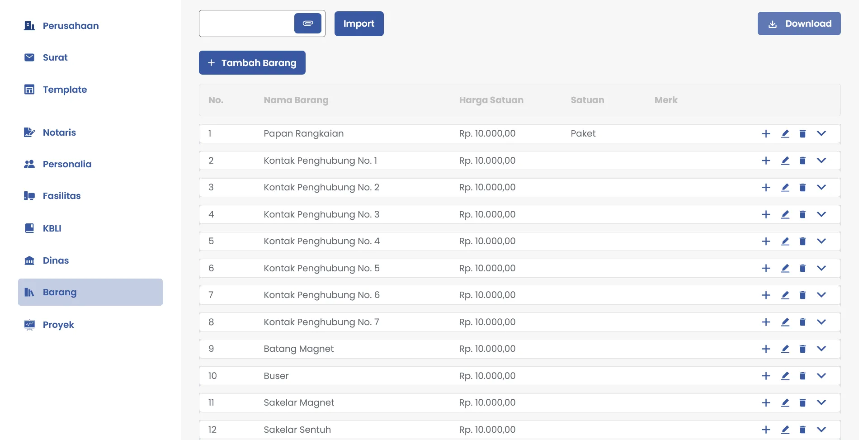Click plus icon on Kontak Penghubung No. 3

tap(766, 214)
